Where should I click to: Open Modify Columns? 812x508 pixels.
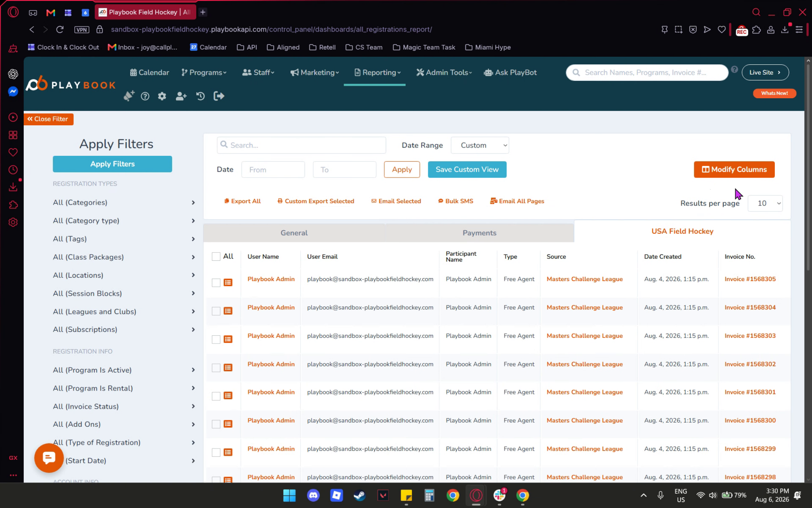734,170
